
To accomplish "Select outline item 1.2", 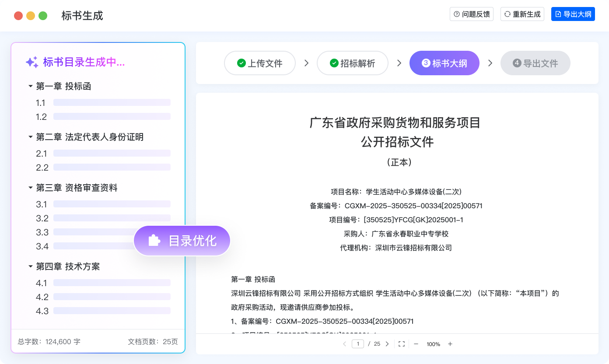I will click(x=103, y=117).
